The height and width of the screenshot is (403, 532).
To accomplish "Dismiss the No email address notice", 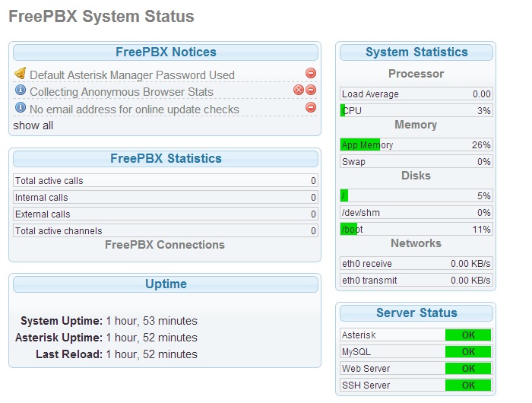I will pyautogui.click(x=311, y=108).
